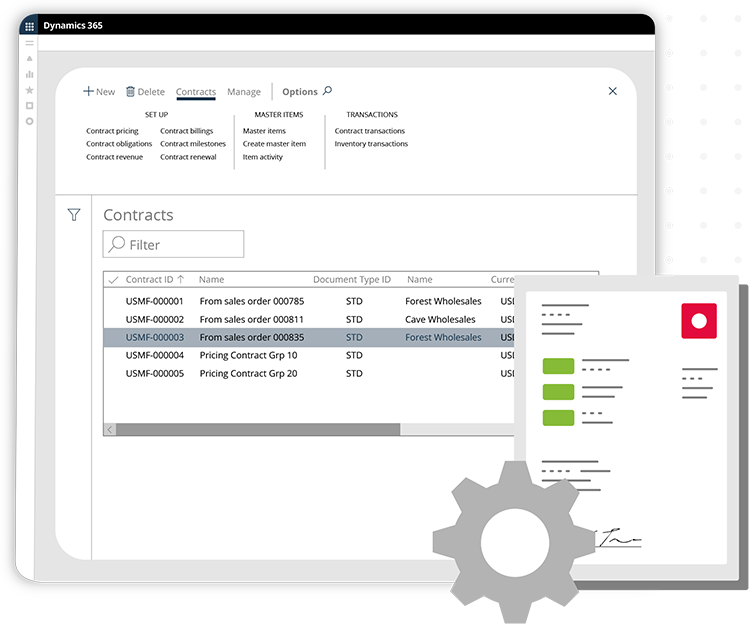Open the star favorites icon in sidebar
Screen dimensions: 752x628
(30, 90)
